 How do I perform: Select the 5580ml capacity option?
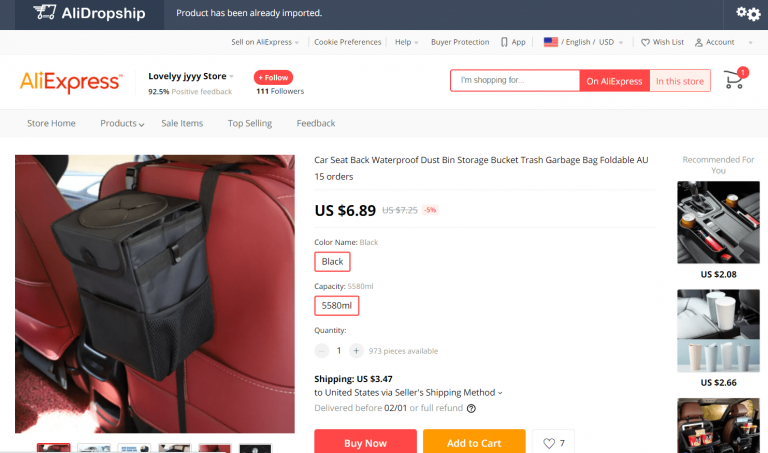(336, 306)
